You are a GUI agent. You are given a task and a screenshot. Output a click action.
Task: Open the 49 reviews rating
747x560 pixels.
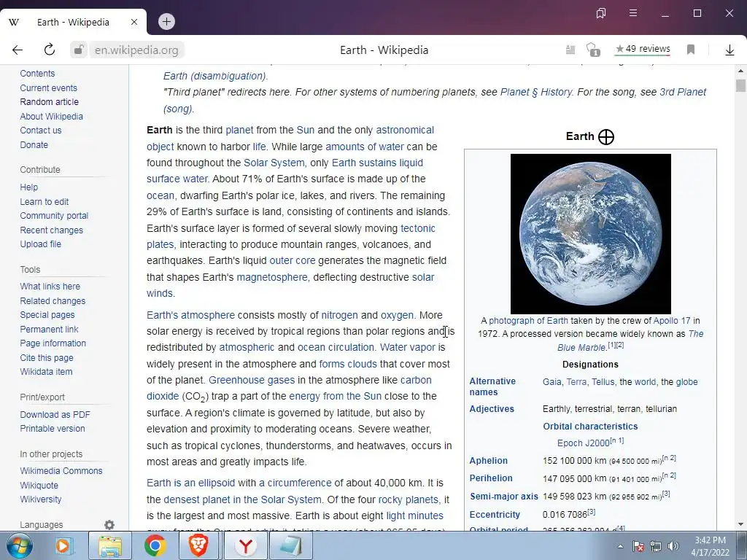click(x=643, y=49)
